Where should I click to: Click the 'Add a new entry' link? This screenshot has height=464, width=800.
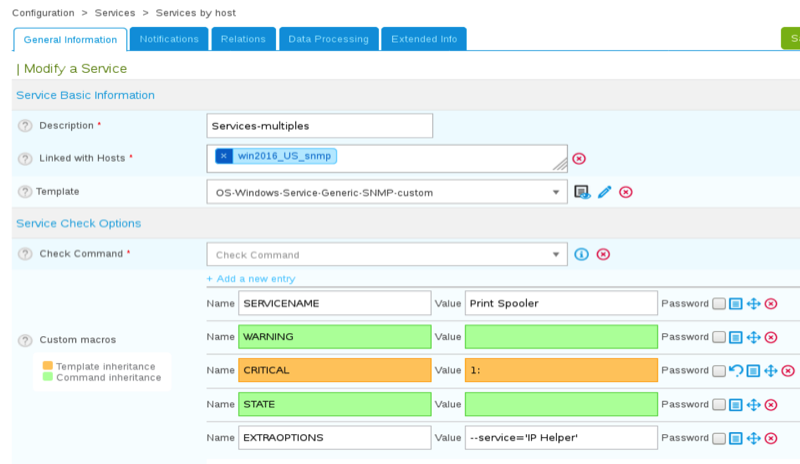tap(250, 278)
